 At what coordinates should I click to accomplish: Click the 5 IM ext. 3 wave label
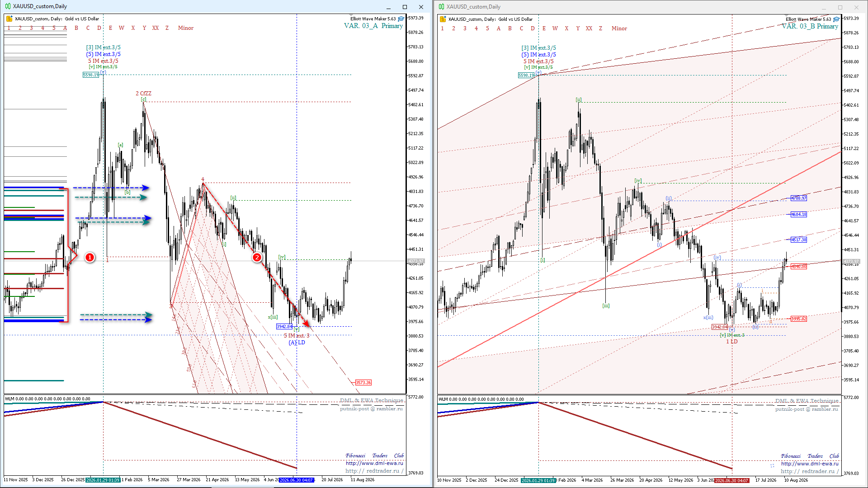(297, 336)
